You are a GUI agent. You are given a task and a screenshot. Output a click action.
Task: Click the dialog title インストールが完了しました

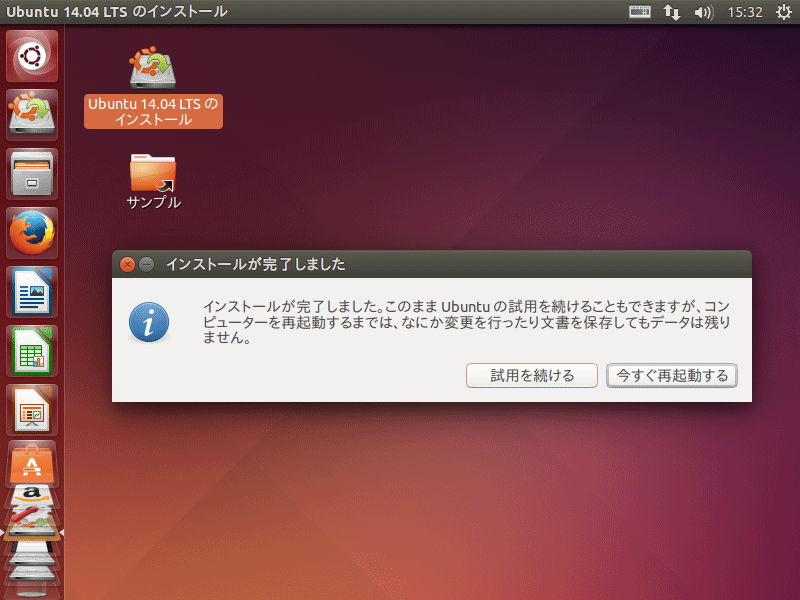(256, 264)
